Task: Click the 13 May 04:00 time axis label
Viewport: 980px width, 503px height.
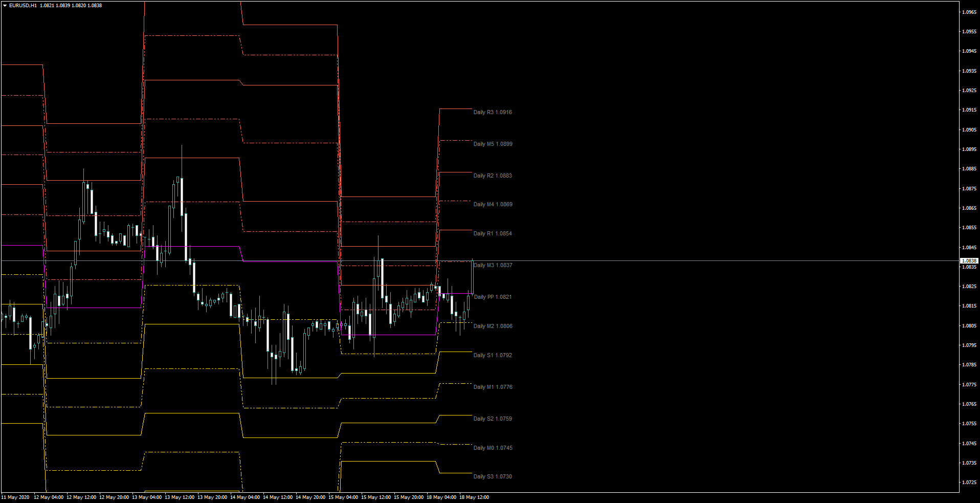Action: [x=147, y=497]
